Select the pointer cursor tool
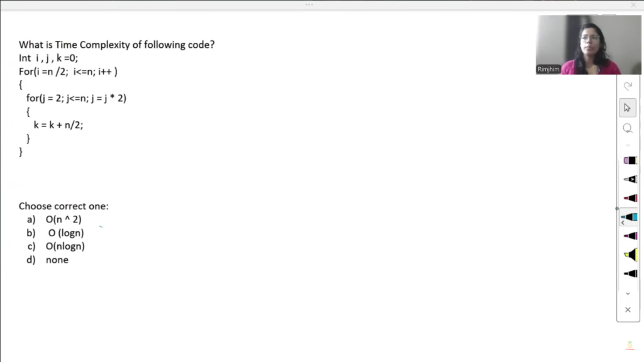Viewport: 644px width, 362px height. pyautogui.click(x=628, y=108)
